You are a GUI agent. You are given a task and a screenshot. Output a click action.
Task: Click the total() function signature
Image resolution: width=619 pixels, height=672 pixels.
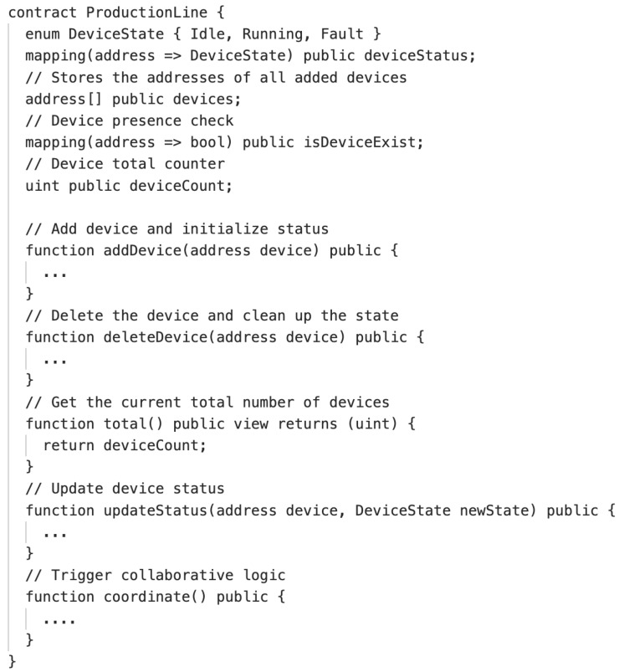tap(220, 423)
